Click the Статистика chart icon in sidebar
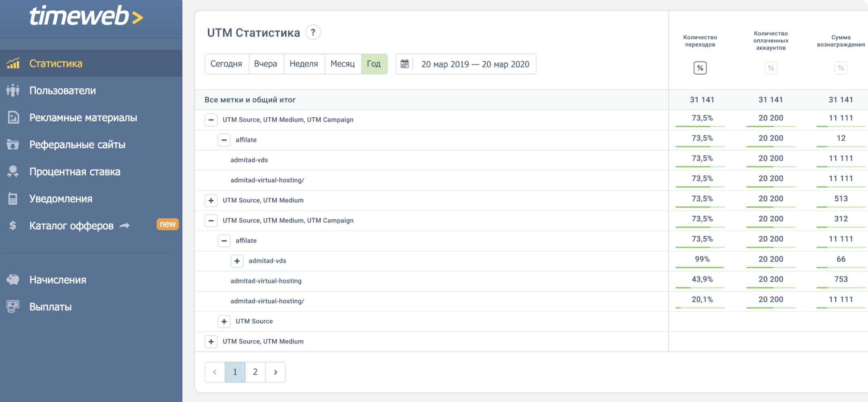868x402 pixels. [13, 63]
